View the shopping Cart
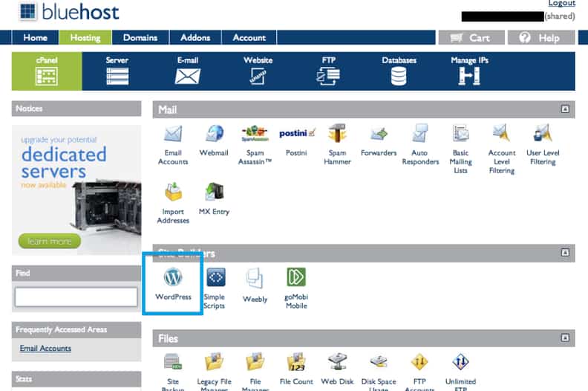Viewport: 588px width, 391px height. pos(471,38)
